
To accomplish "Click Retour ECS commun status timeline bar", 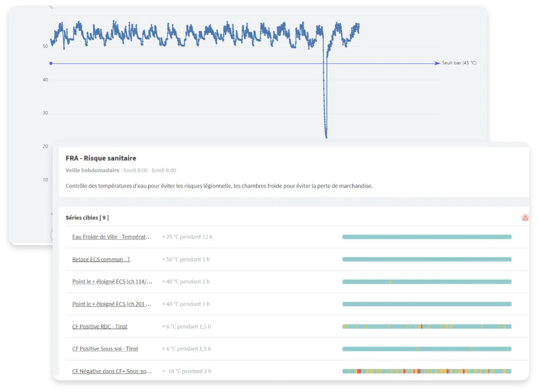I will tap(427, 259).
